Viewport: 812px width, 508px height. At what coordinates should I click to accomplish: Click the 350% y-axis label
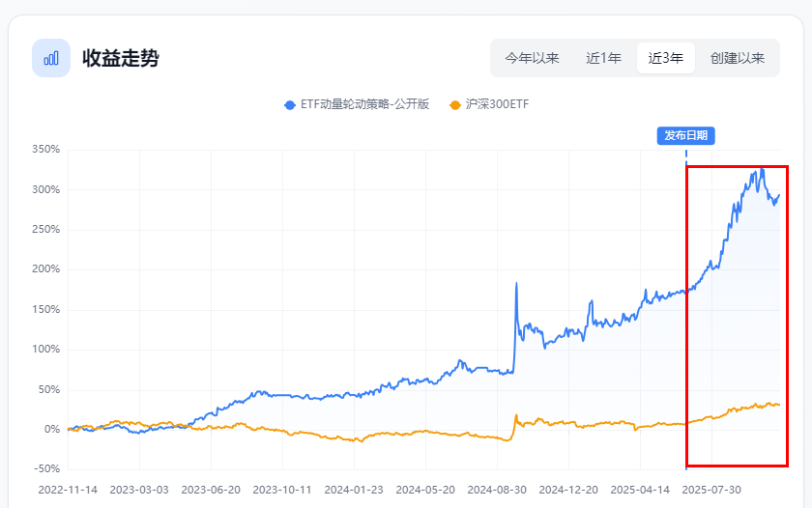pos(45,150)
